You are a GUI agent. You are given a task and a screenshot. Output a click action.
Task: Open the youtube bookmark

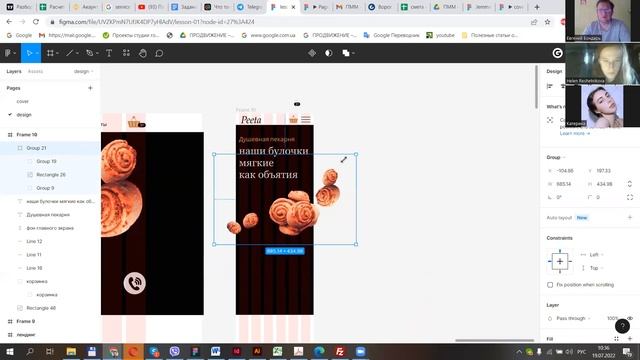(440, 36)
